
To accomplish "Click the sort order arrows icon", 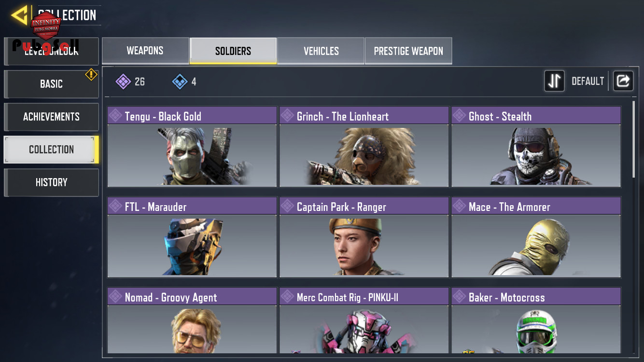I will click(554, 81).
